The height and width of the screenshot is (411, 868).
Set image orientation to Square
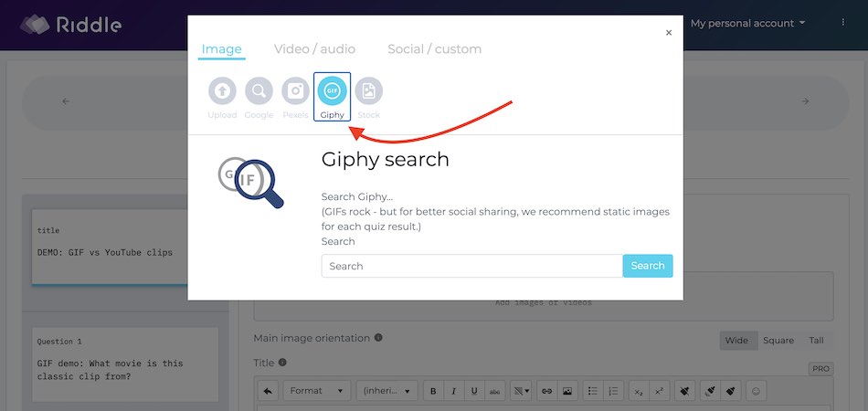(778, 340)
